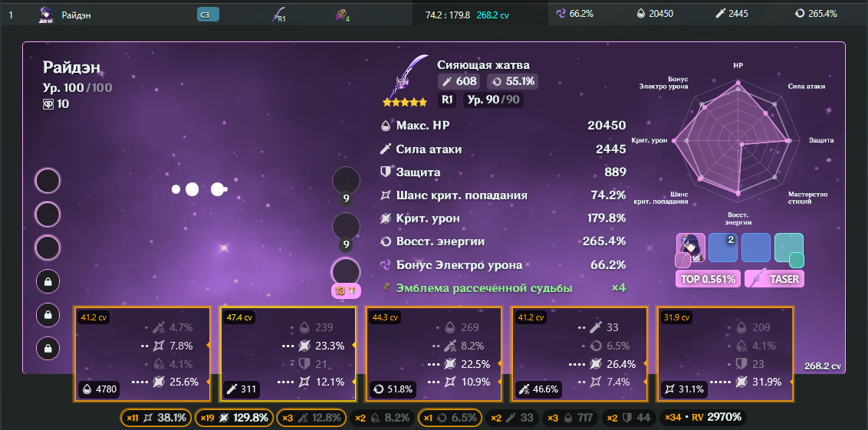Click the Эмблема рассечённой судьбы set row
868x430 pixels.
tap(504, 288)
